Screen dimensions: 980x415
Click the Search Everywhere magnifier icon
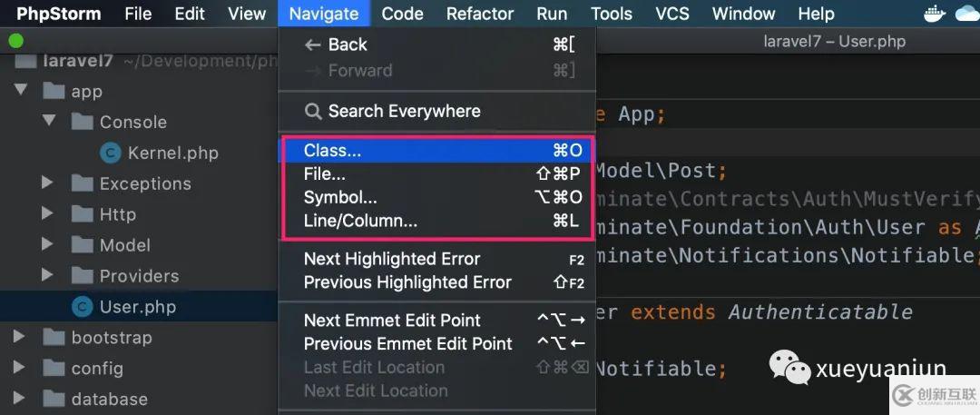(x=312, y=112)
